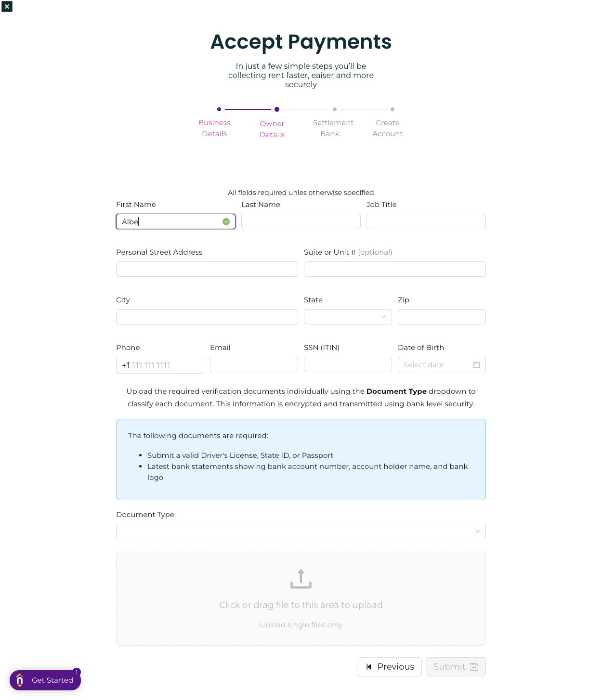Focus the Suite or Unit # field
This screenshot has height=700, width=602.
click(x=395, y=269)
